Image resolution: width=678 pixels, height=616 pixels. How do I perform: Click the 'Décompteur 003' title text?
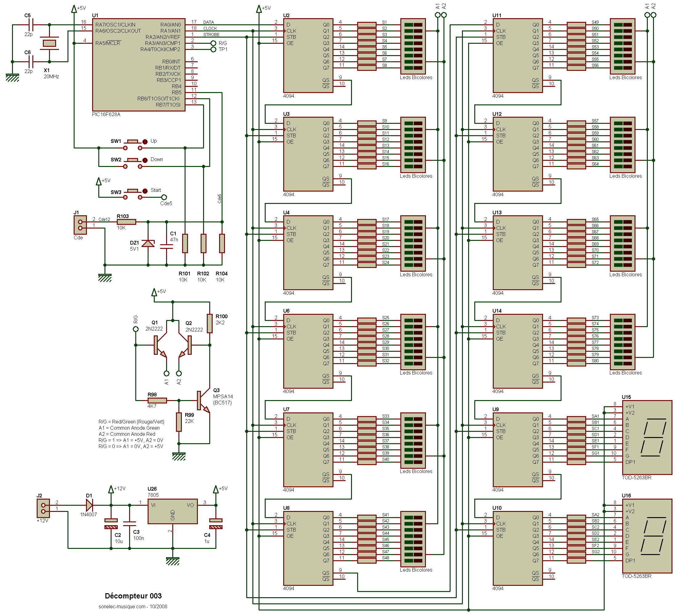[x=133, y=596]
